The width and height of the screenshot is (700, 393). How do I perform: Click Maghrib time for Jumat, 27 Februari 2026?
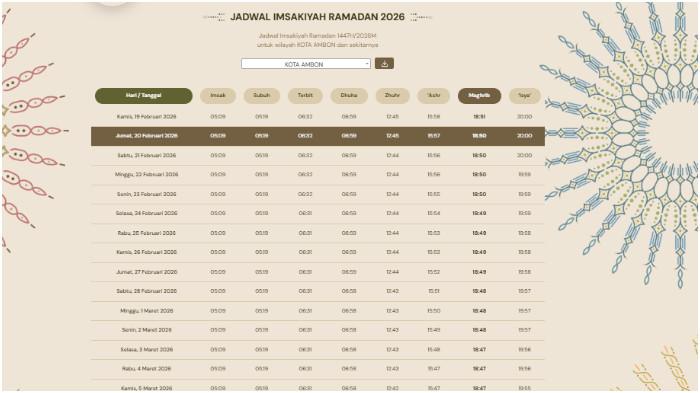pos(479,272)
